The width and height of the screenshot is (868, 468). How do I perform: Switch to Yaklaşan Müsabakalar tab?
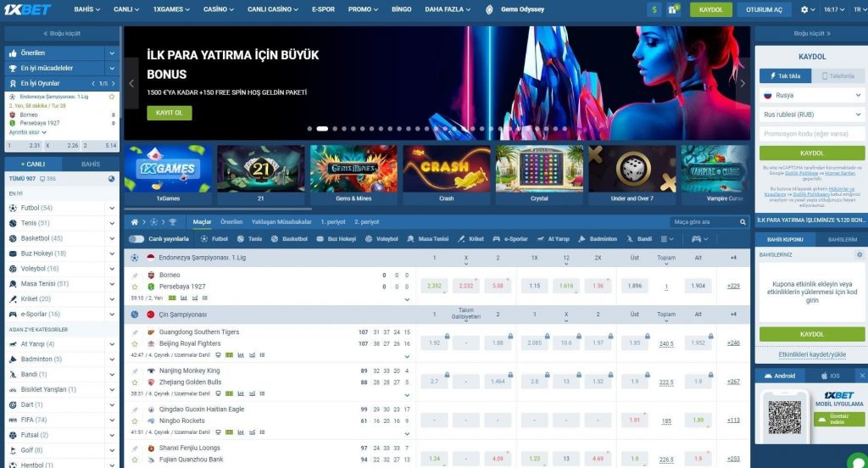[x=281, y=222]
